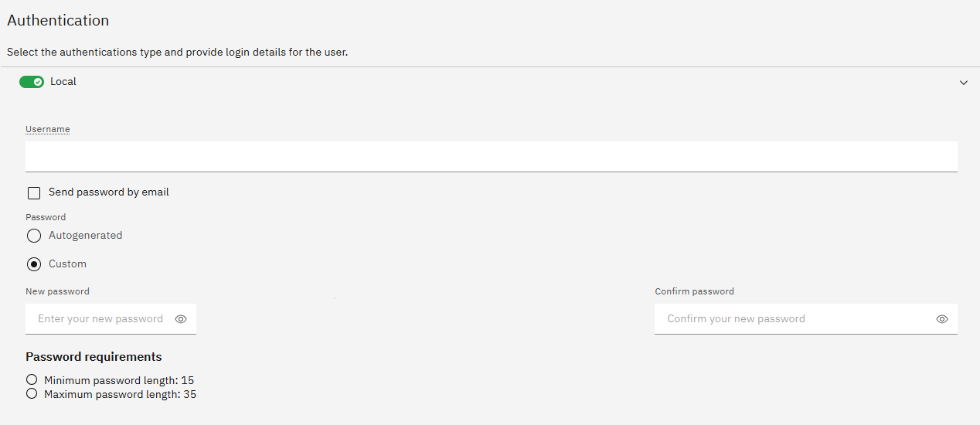Image resolution: width=980 pixels, height=425 pixels.
Task: Focus the New password field
Action: click(100, 319)
